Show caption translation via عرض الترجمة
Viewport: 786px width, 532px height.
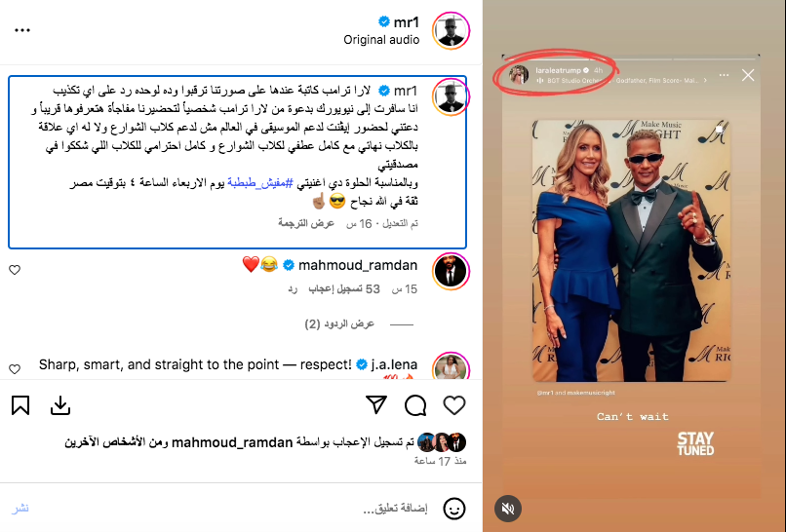[x=306, y=223]
